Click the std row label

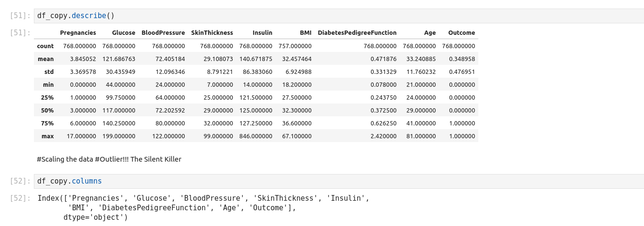pos(49,72)
